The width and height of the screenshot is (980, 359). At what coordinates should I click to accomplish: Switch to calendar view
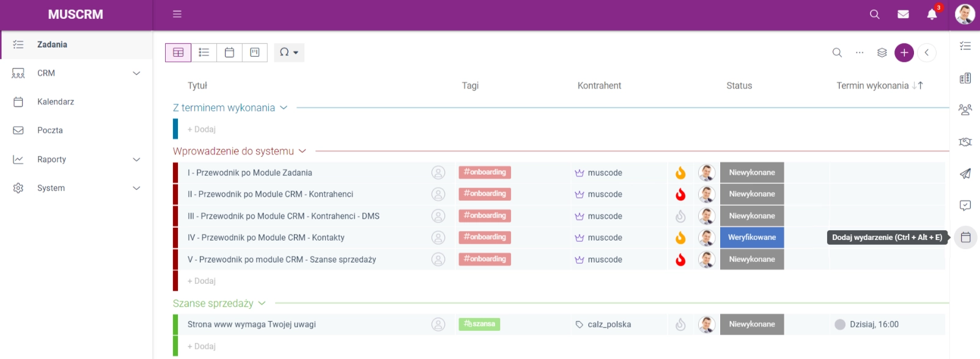point(229,53)
